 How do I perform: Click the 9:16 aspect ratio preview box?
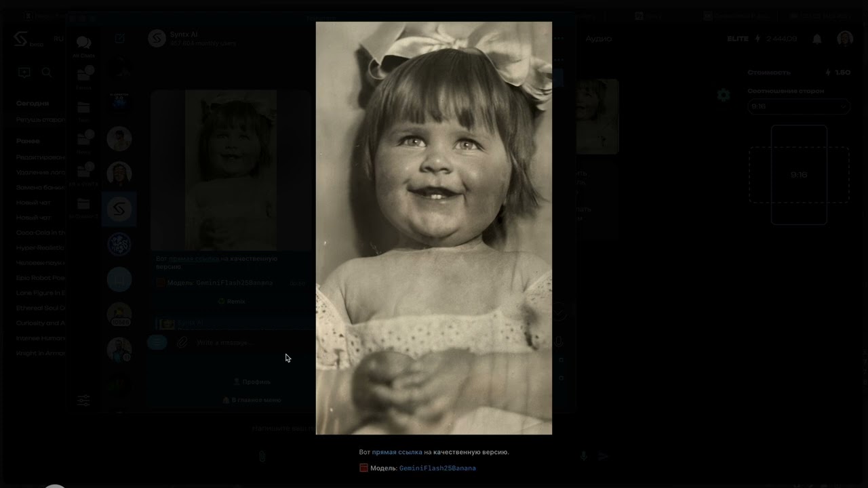799,175
